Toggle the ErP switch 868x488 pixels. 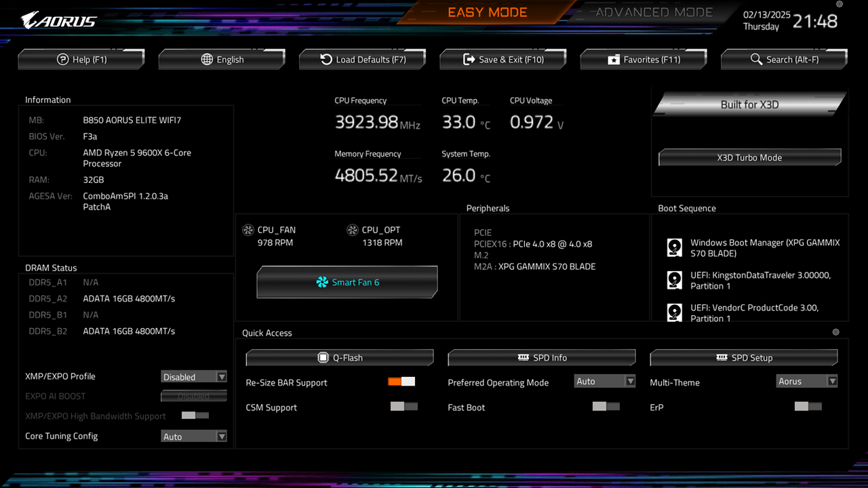807,405
